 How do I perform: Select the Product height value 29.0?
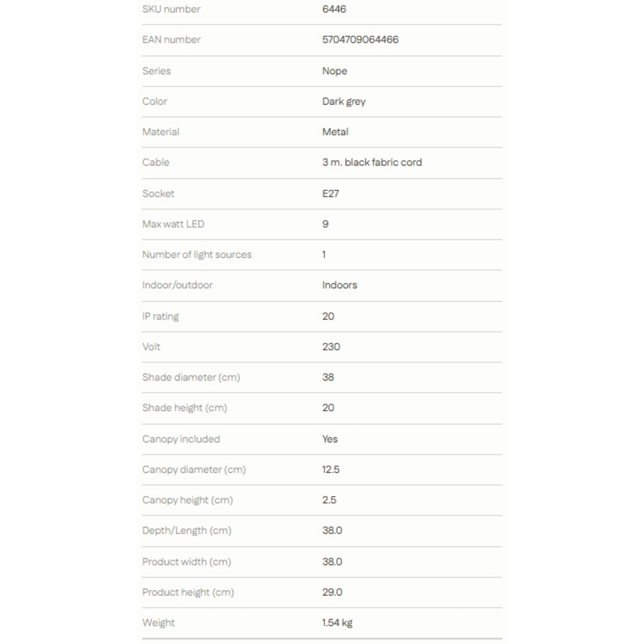pyautogui.click(x=332, y=592)
